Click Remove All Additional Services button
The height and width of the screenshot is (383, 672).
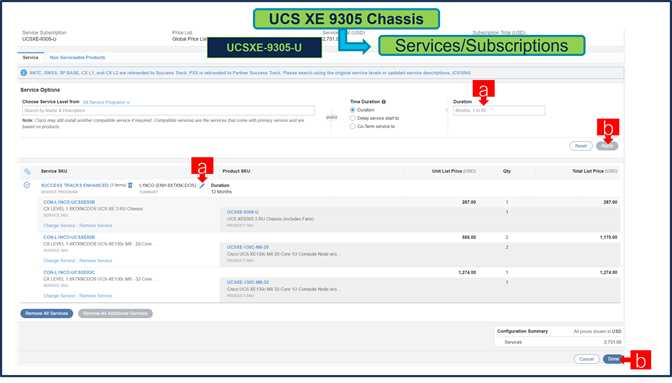click(115, 314)
